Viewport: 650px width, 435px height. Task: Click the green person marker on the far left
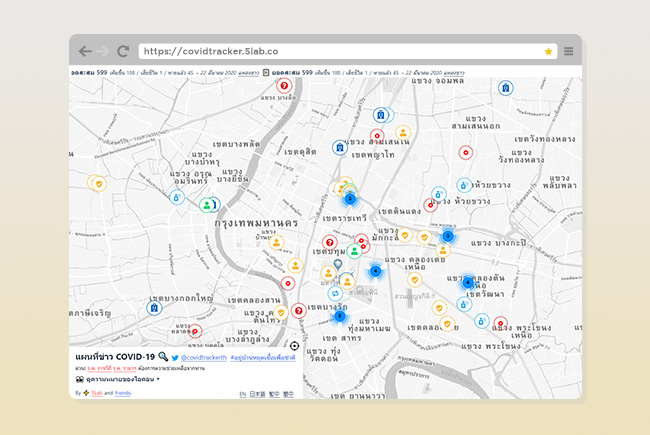pos(206,205)
